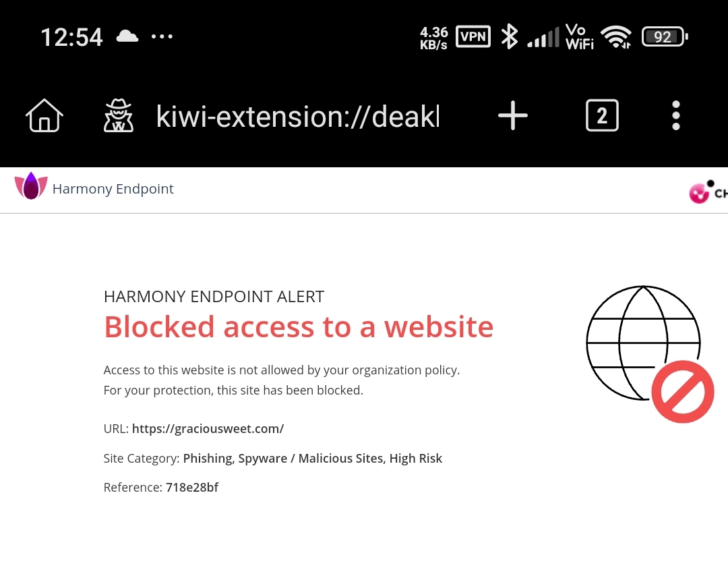
Task: Click the Blocked access to a website heading
Action: click(x=299, y=326)
